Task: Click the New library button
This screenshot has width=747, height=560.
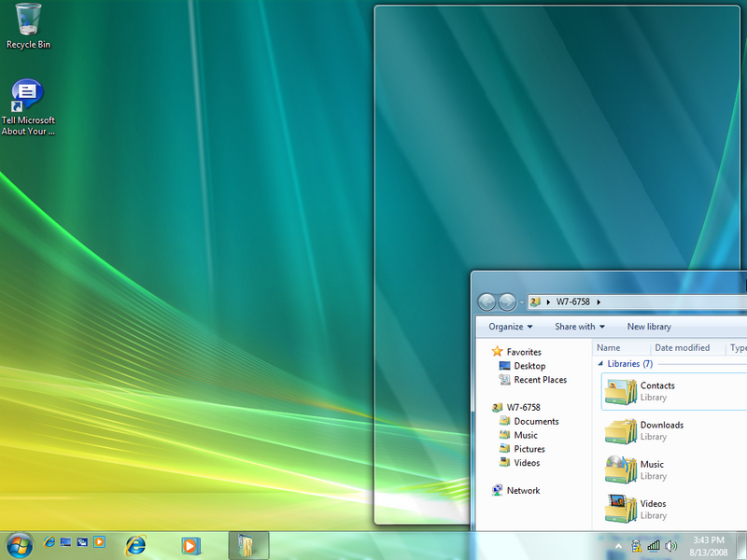Action: [649, 327]
